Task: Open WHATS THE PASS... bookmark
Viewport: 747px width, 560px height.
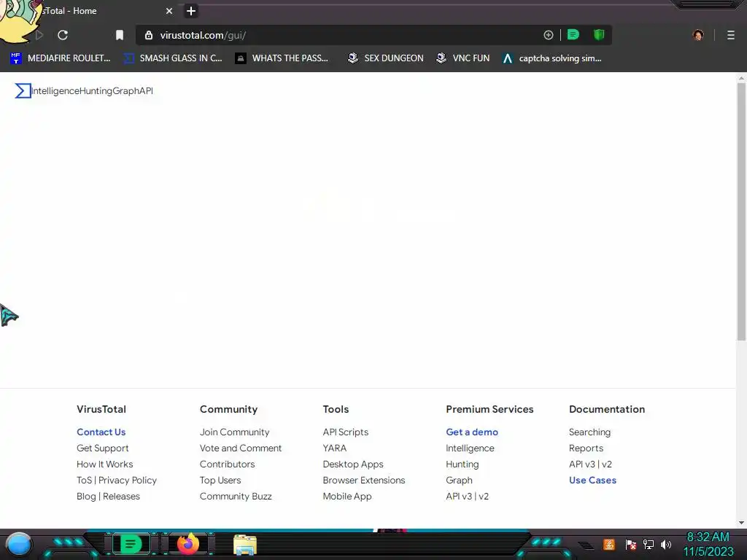Action: (282, 58)
